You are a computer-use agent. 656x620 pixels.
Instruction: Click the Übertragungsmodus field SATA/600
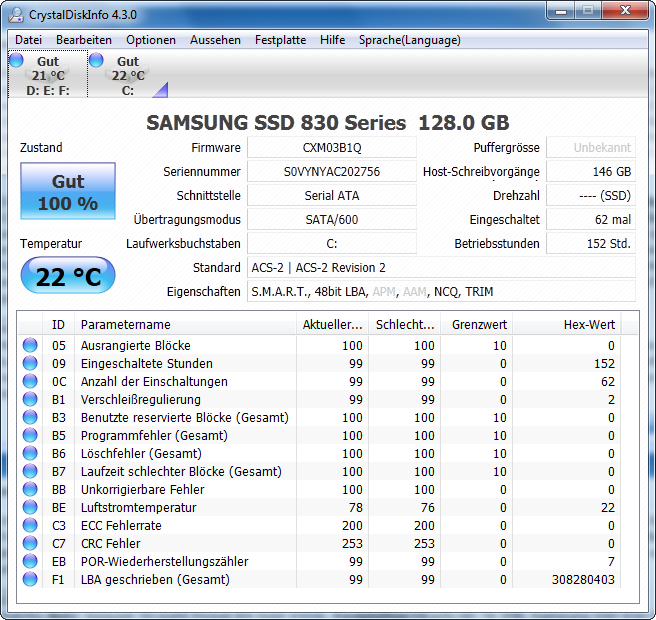332,220
